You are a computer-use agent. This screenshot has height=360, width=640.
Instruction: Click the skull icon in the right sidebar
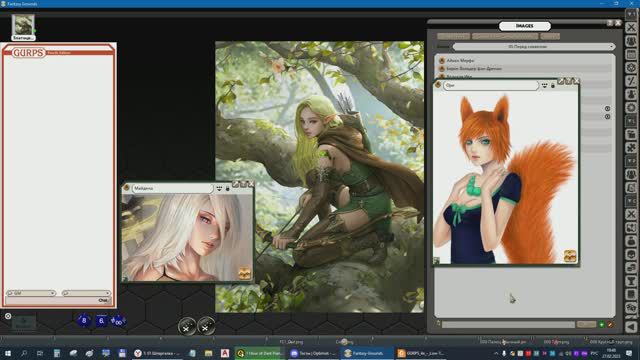pos(631,254)
